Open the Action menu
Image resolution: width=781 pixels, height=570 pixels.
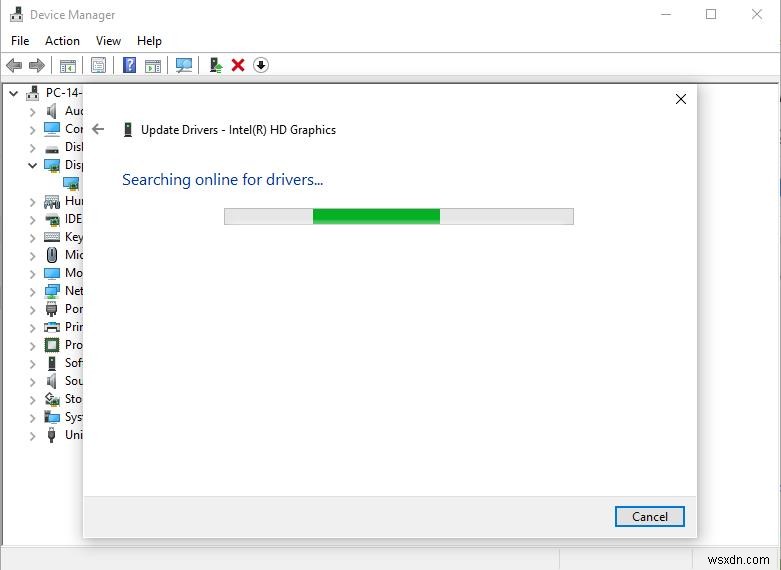[62, 41]
